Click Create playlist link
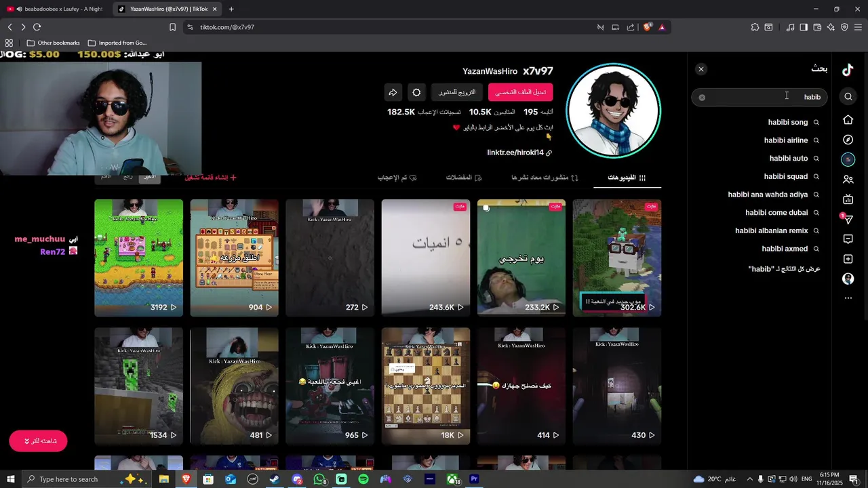Screen dimensions: 868x488 (x=210, y=178)
